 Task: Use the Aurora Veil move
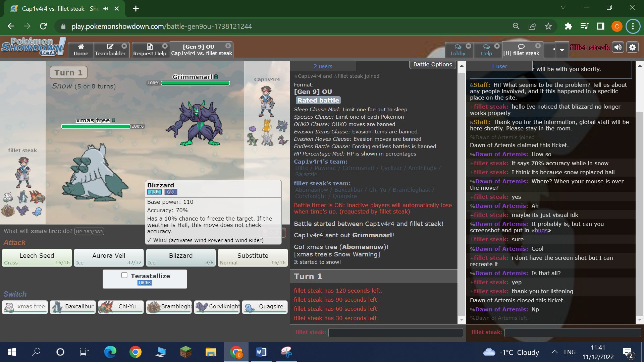point(109,258)
